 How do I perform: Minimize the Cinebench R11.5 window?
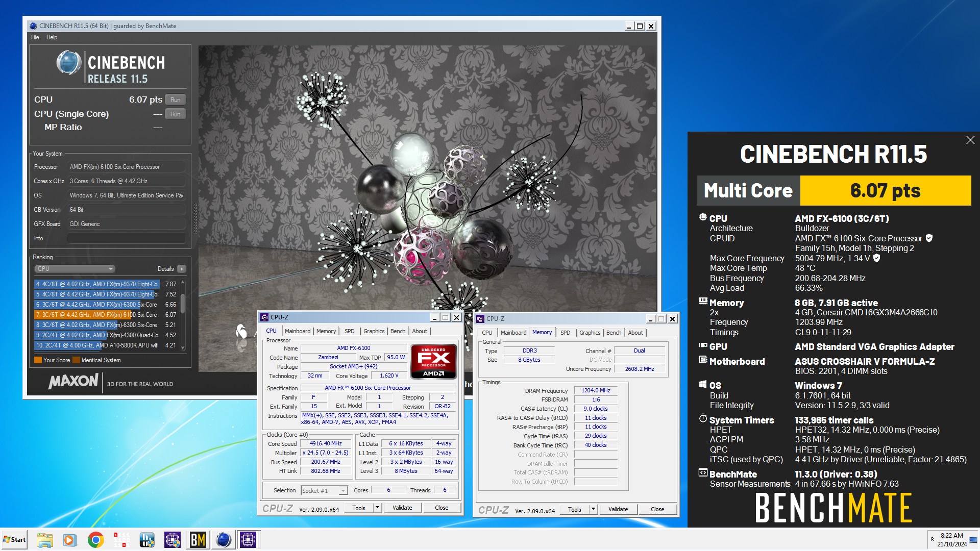click(629, 26)
